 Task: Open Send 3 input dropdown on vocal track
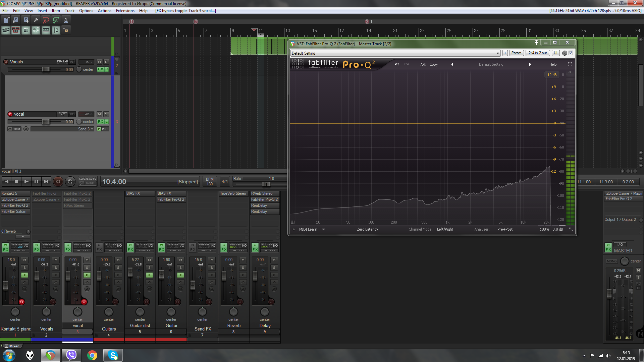pos(62,129)
